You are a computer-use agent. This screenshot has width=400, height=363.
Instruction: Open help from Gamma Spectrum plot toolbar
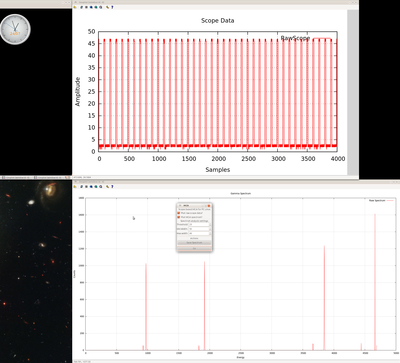click(112, 186)
